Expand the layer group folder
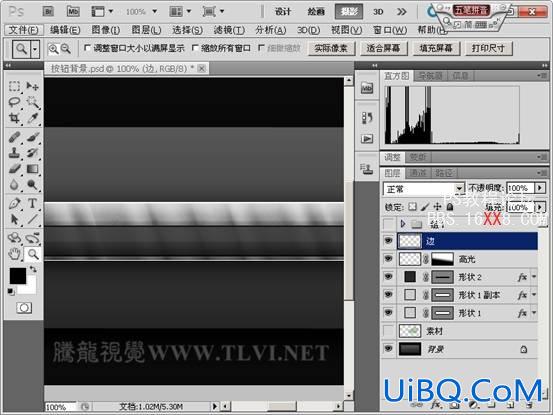The height and width of the screenshot is (415, 553). click(403, 224)
